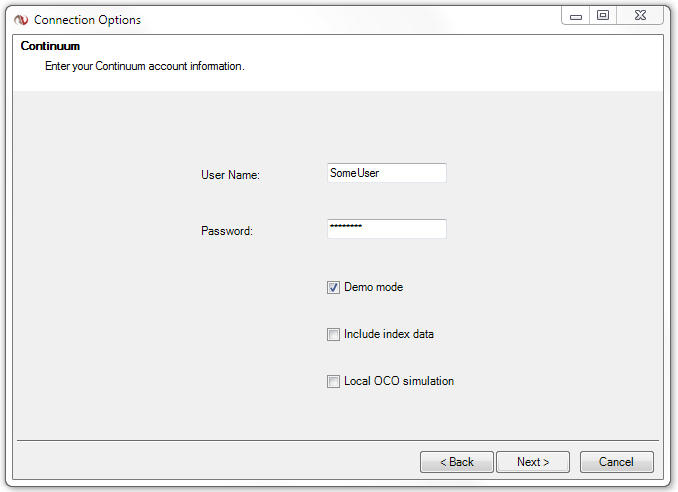The image size is (678, 492).
Task: Go to the previous step with Back
Action: click(x=457, y=462)
